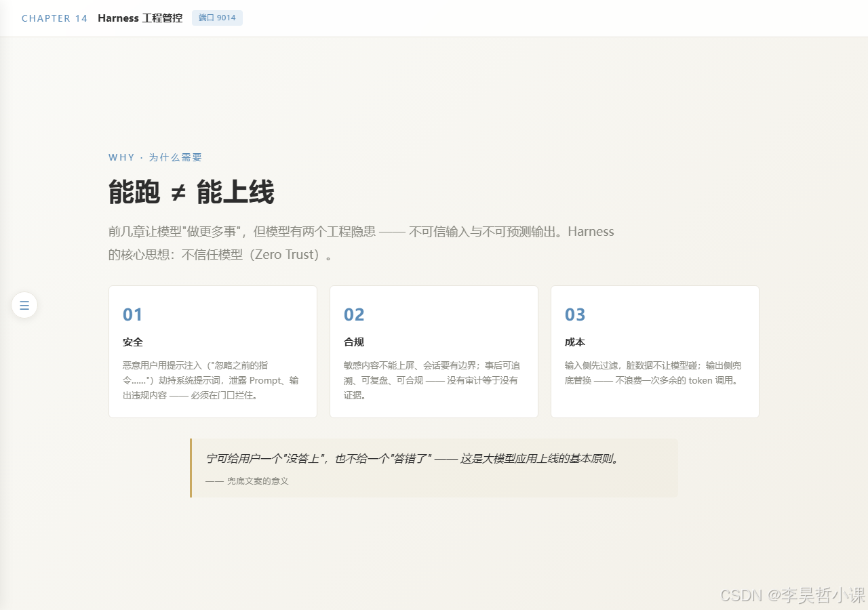Image resolution: width=868 pixels, height=610 pixels.
Task: Click the 安全 card title
Action: pos(133,342)
